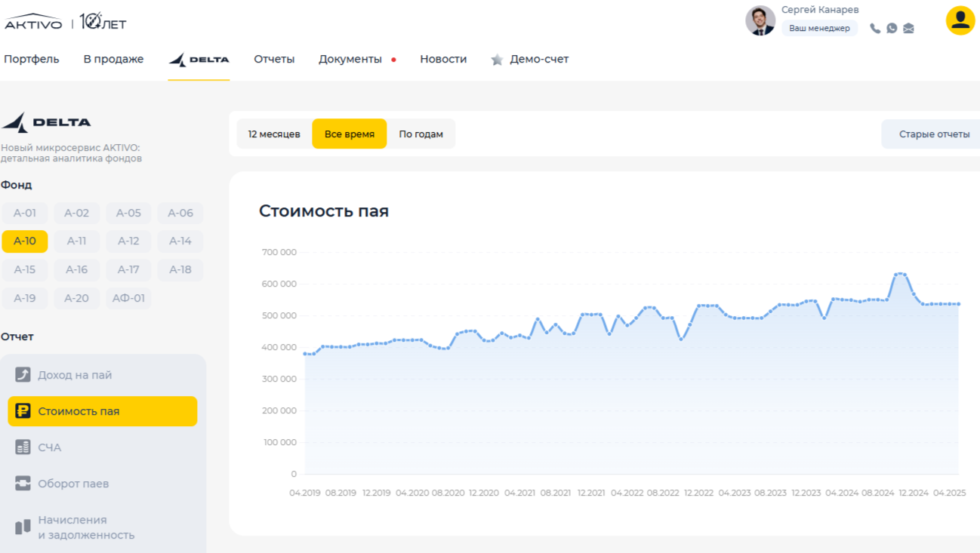Open Оборот паев report

73,484
